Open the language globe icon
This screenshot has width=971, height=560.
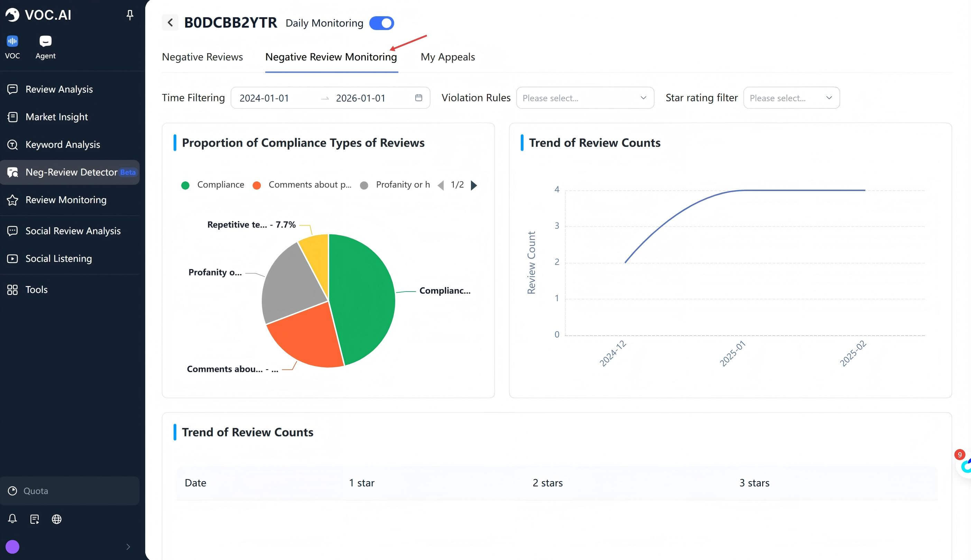[57, 519]
